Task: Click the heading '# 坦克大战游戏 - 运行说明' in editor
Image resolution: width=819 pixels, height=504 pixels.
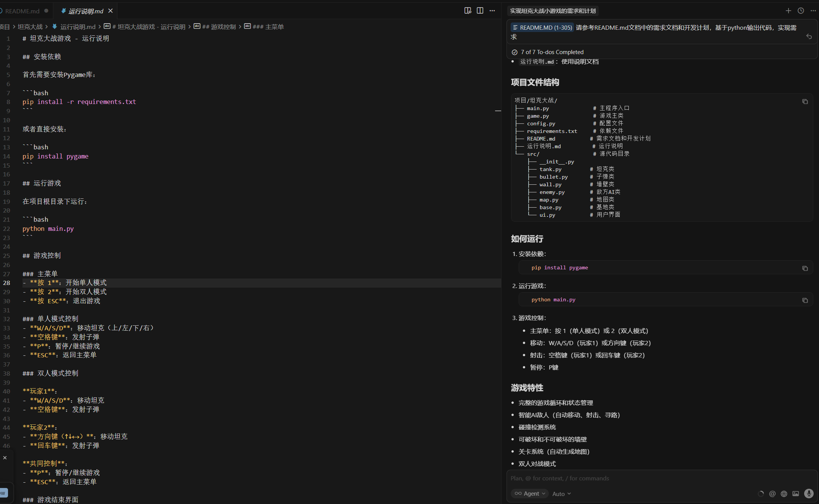Action: click(x=66, y=38)
